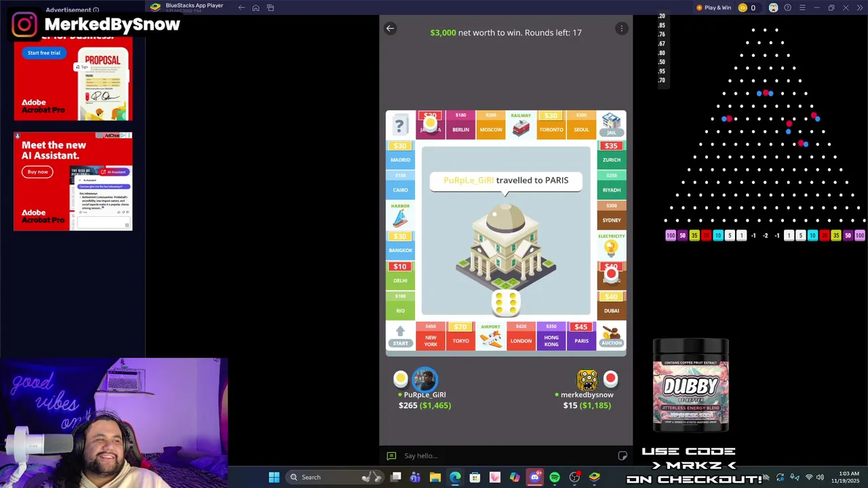
Task: Open BlueStacks icon in taskbar
Action: tap(594, 477)
